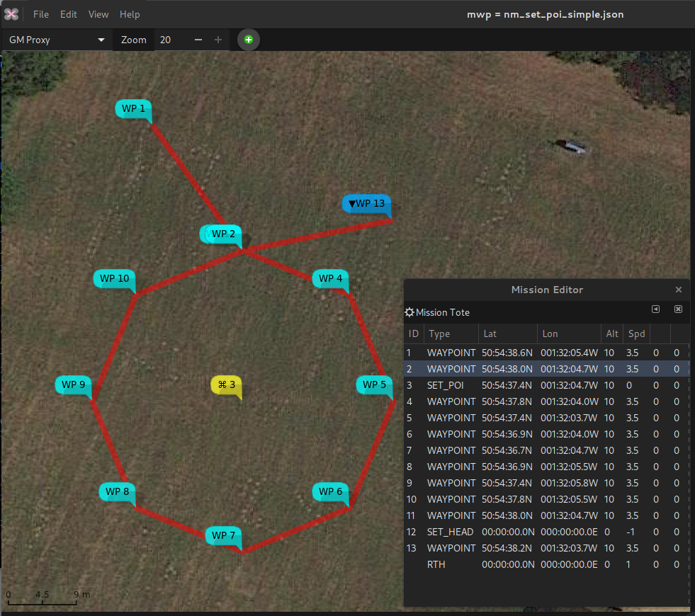Close the Mission Editor panel
Image resolution: width=695 pixels, height=616 pixels.
click(x=678, y=290)
